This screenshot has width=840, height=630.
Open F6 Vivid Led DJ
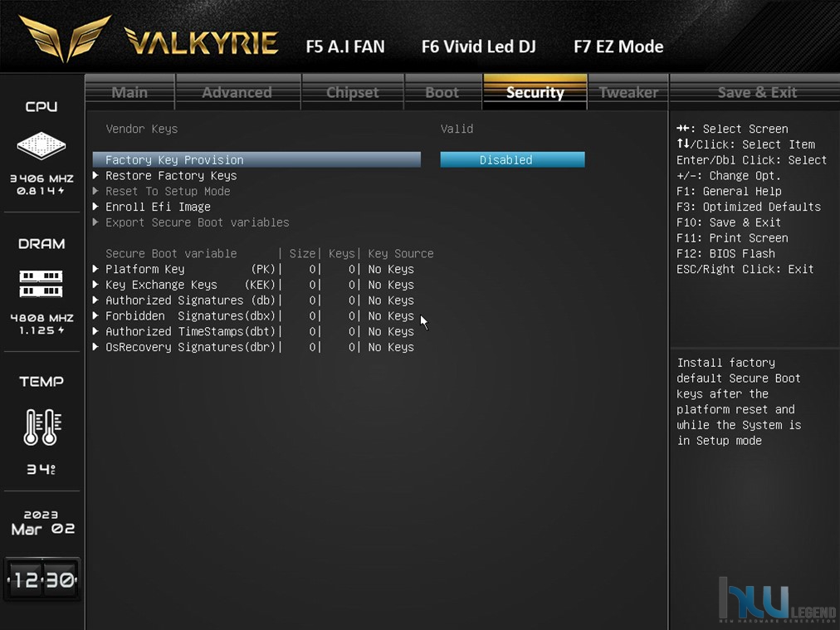click(x=478, y=46)
